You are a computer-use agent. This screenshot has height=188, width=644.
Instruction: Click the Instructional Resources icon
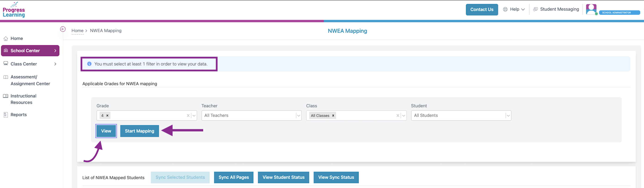click(6, 96)
